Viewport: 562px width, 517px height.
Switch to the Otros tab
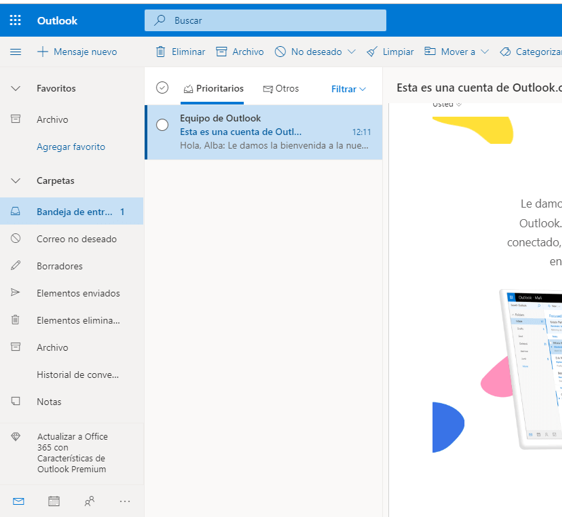[x=281, y=89]
